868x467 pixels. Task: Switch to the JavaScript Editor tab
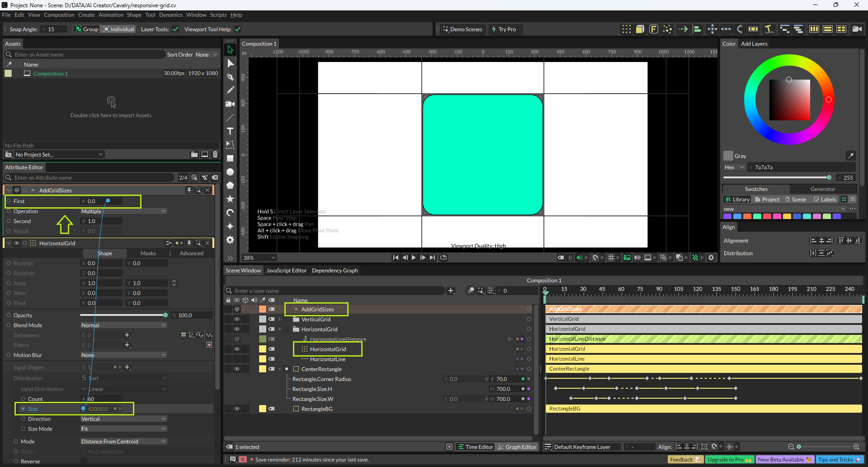tap(286, 271)
